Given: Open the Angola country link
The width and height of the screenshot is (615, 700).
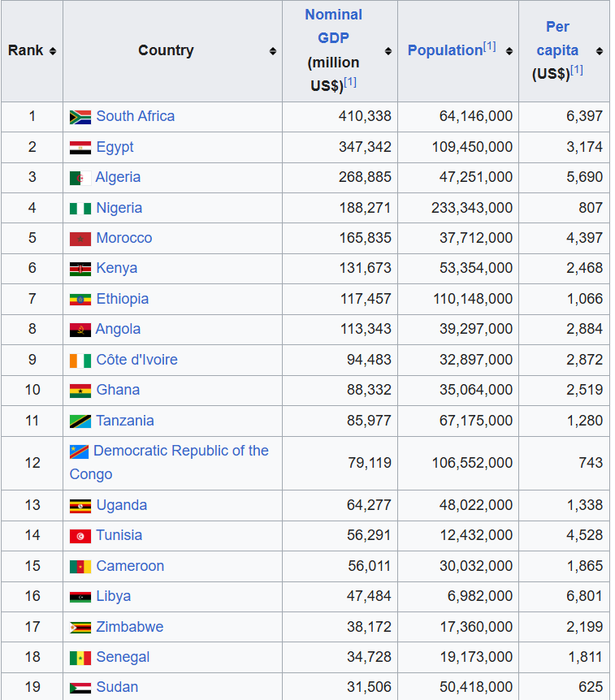Looking at the screenshot, I should click(118, 329).
